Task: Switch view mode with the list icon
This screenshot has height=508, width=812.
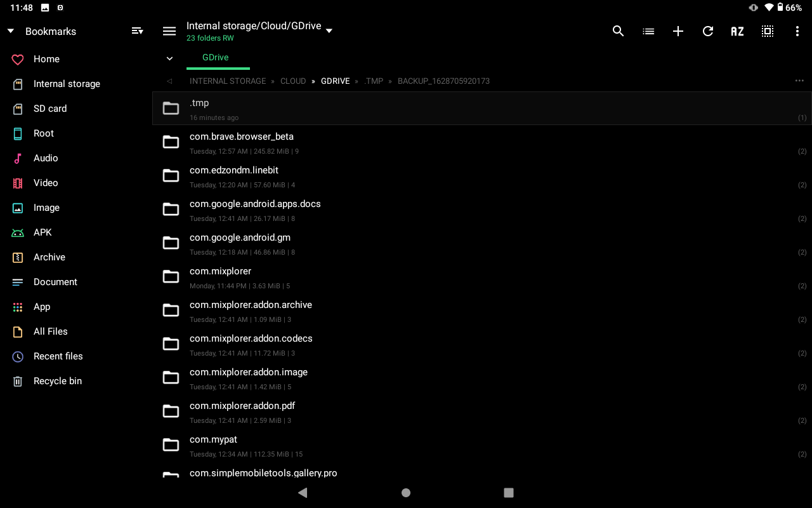Action: click(x=648, y=30)
